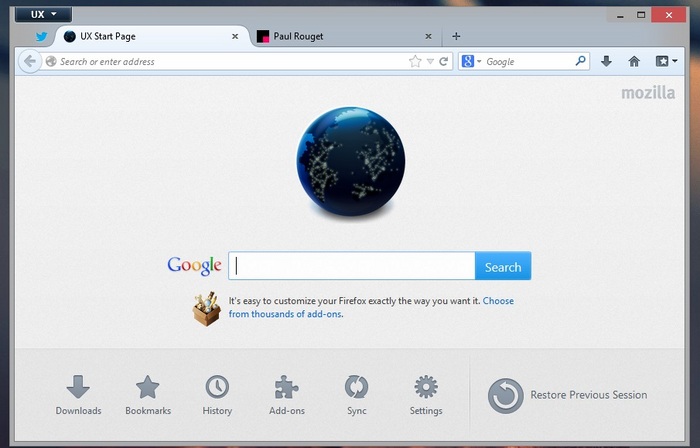Close the Paul Rouget tab
Image resolution: width=700 pixels, height=448 pixels.
point(428,37)
